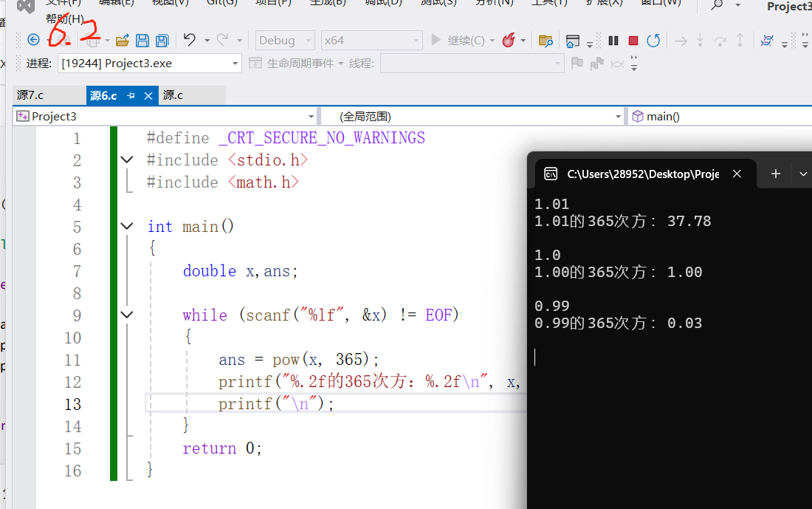The image size is (812, 509).
Task: Click the IntelliCode icon in toolbar
Action: pyautogui.click(x=767, y=41)
